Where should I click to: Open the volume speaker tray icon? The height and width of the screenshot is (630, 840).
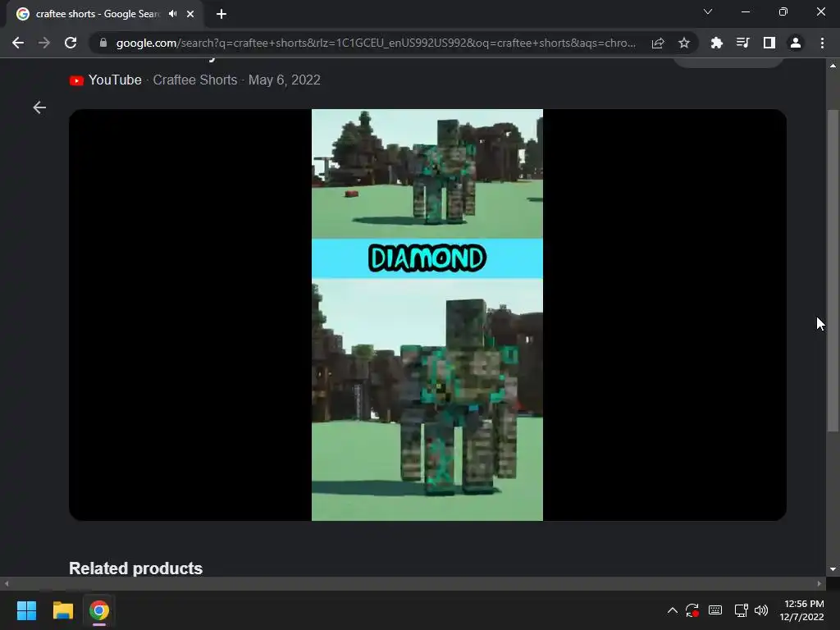[x=761, y=610]
